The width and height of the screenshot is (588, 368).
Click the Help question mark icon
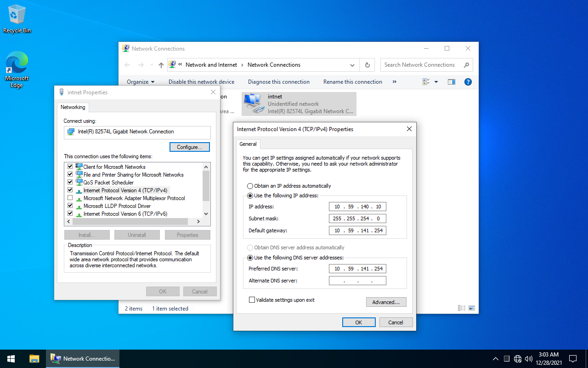click(468, 82)
